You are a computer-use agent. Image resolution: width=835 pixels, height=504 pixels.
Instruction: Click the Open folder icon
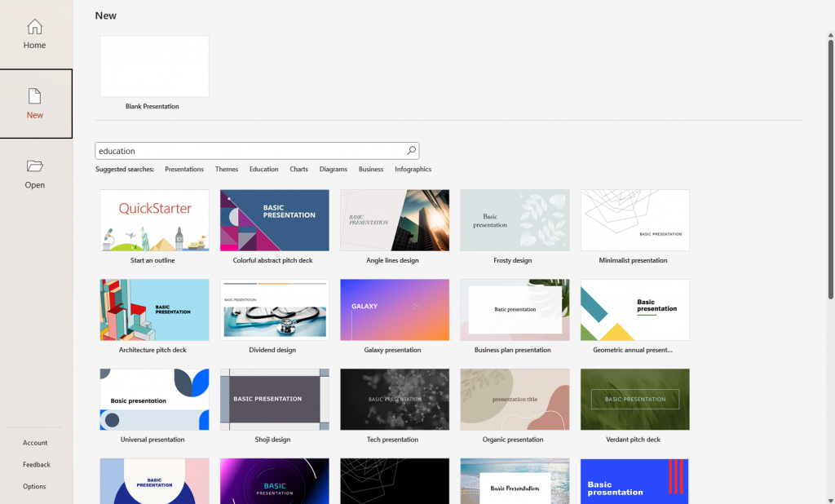tap(34, 166)
